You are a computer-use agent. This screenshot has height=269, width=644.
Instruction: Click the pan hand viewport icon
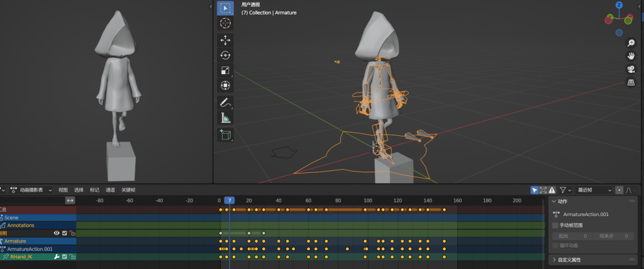point(631,57)
